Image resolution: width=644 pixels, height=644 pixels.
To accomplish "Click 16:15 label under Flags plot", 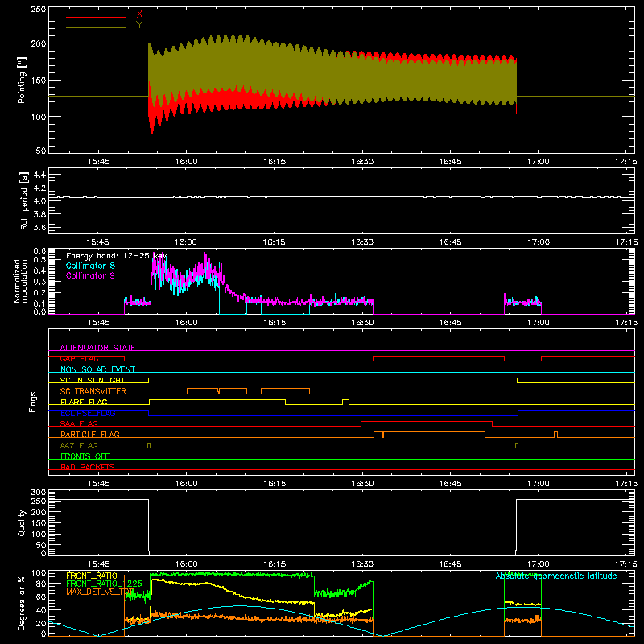I will click(x=275, y=484).
